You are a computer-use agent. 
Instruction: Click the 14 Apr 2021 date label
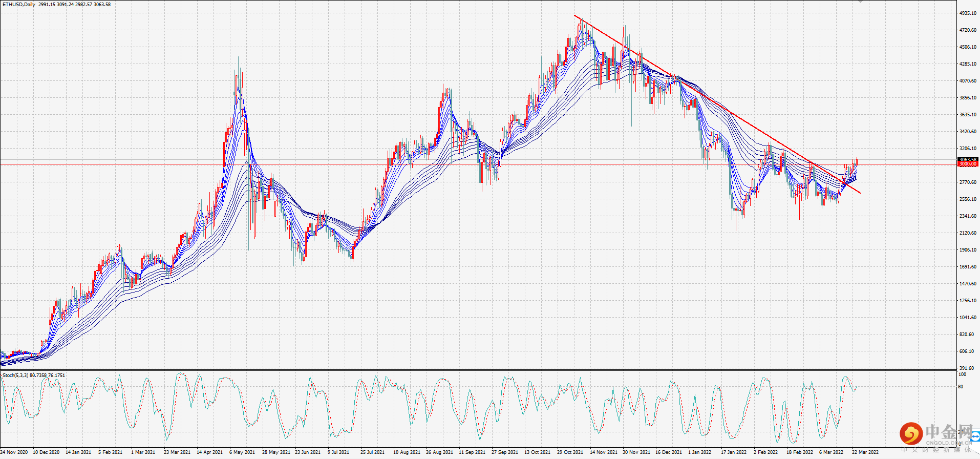tap(210, 452)
